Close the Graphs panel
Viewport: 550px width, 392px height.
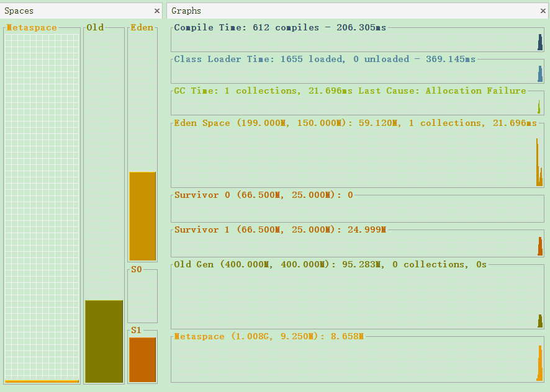[x=543, y=11]
